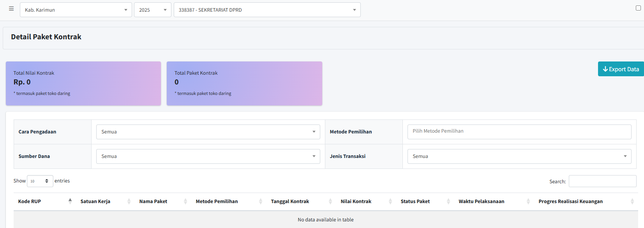This screenshot has width=644, height=228.
Task: Sort by Nama Paket column icon
Action: pos(185,201)
